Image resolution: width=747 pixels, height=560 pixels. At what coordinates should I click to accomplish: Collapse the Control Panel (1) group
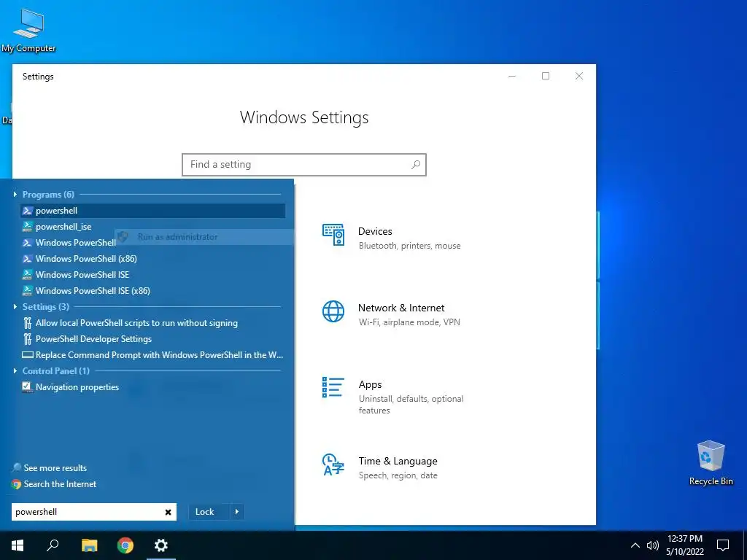(15, 371)
